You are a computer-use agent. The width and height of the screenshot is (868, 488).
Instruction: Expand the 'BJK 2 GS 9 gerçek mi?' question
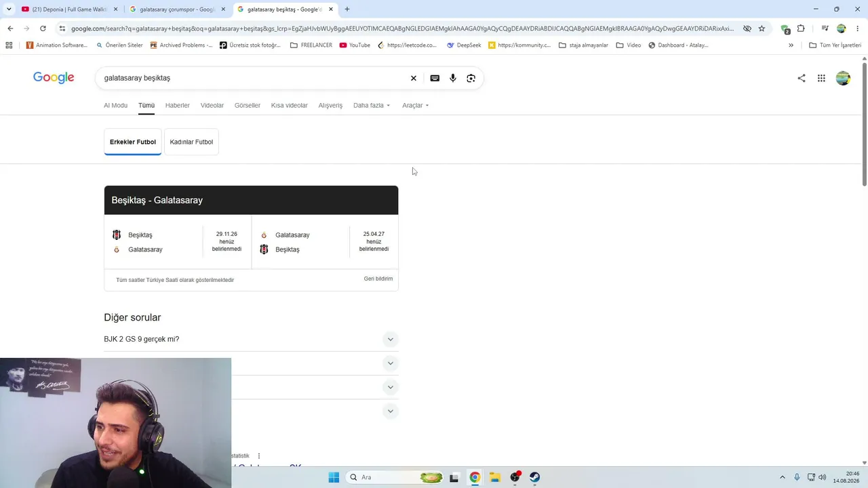(x=251, y=339)
